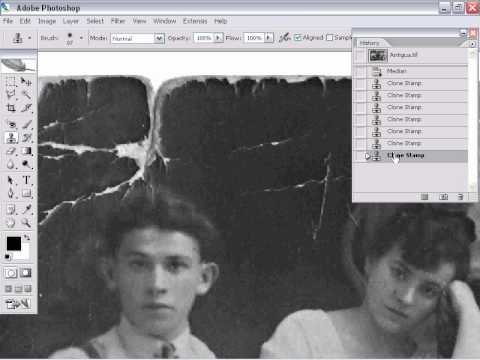
Task: Select the Healing Brush tool
Action: [11, 125]
